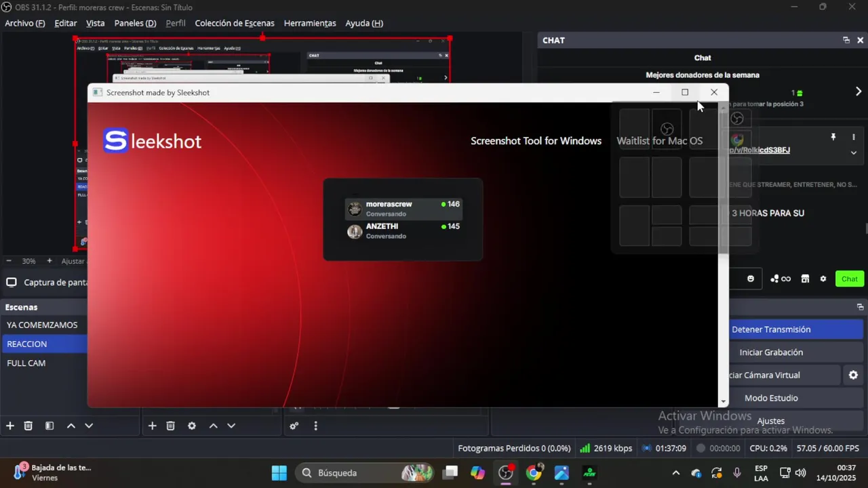868x488 pixels.
Task: Click the morerascrew entry in screenshot
Action: 403,209
